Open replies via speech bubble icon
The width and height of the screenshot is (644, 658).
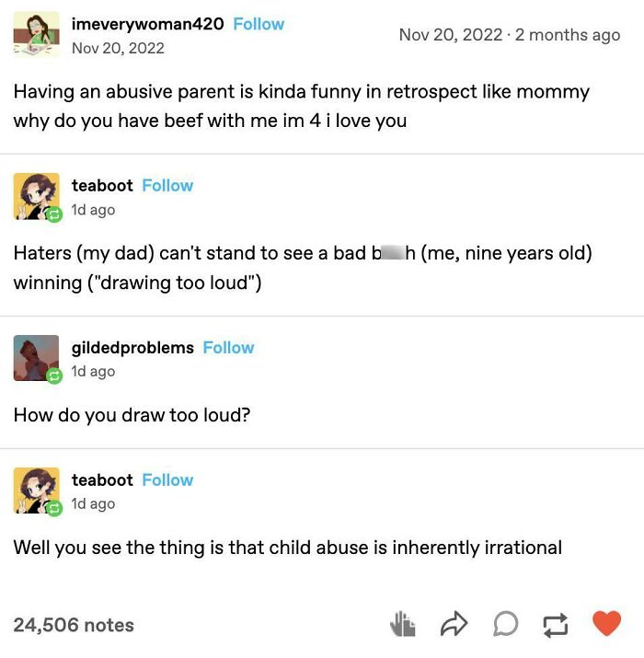tap(505, 625)
